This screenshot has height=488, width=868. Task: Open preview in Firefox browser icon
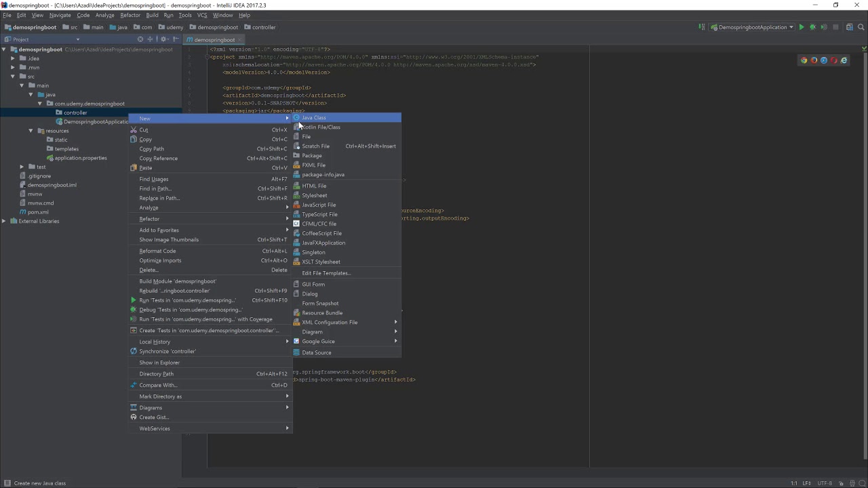pyautogui.click(x=814, y=60)
